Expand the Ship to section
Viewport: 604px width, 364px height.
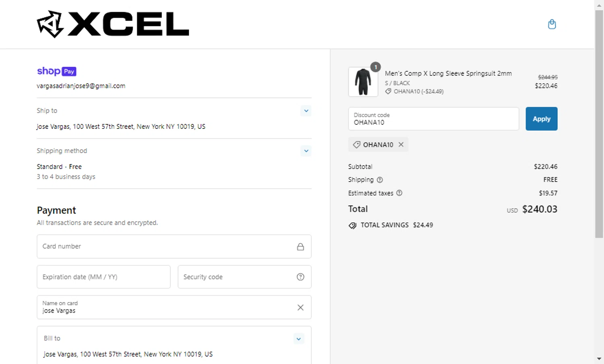click(x=306, y=111)
